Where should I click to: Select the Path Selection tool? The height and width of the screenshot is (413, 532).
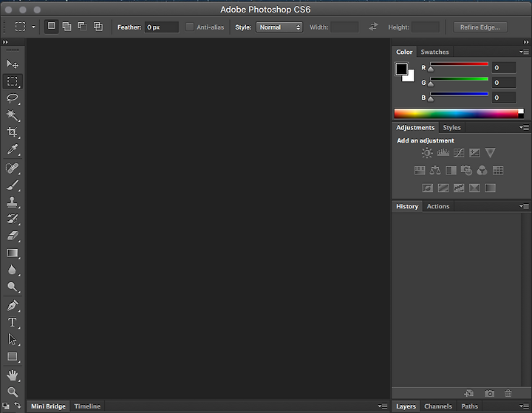[x=13, y=339]
